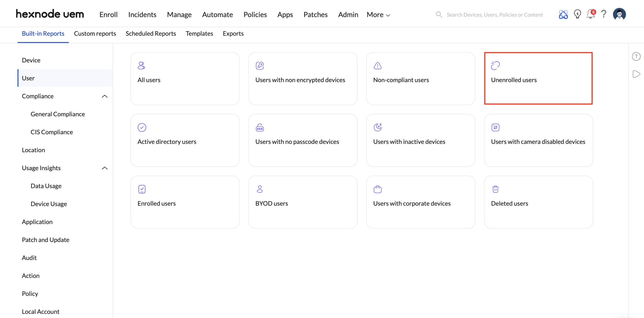Viewport: 644px width, 318px height.
Task: Click the notifications bell icon
Action: click(x=590, y=14)
